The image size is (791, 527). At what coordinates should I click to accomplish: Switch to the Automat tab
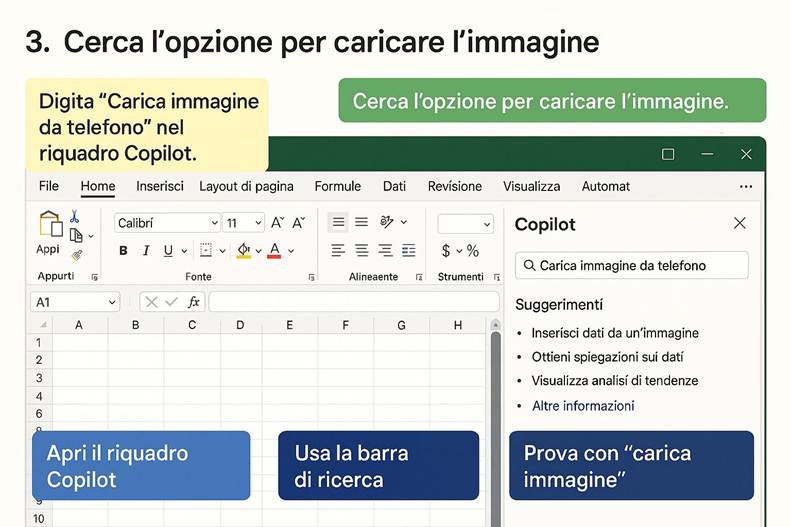605,186
